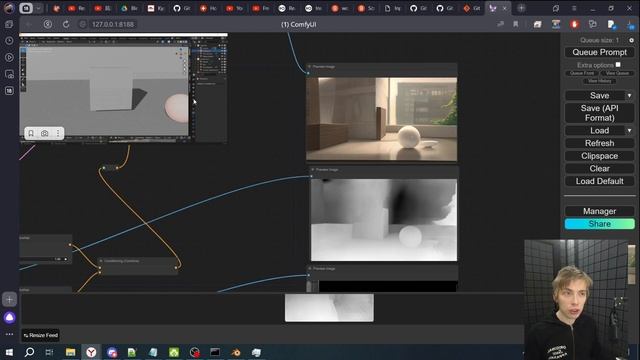Viewport: 640px width, 360px height.
Task: Open browser extensions icon in toolbar
Action: pyautogui.click(x=593, y=24)
